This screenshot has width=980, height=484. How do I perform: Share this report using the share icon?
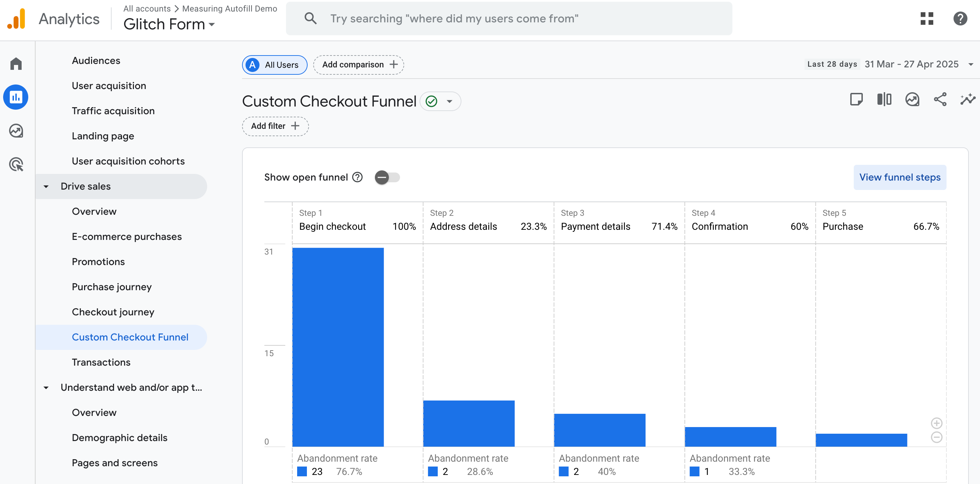940,100
